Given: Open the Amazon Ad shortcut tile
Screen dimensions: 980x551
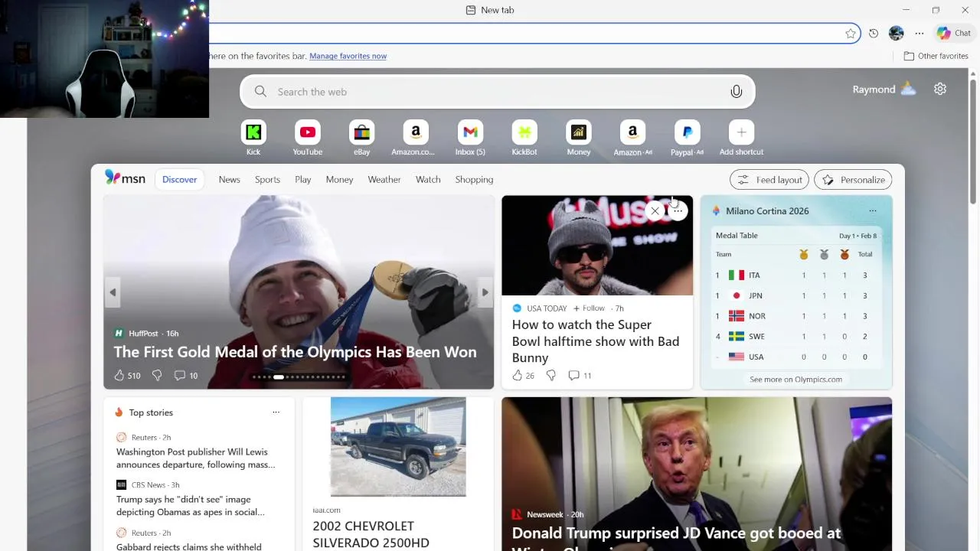Looking at the screenshot, I should tap(632, 138).
